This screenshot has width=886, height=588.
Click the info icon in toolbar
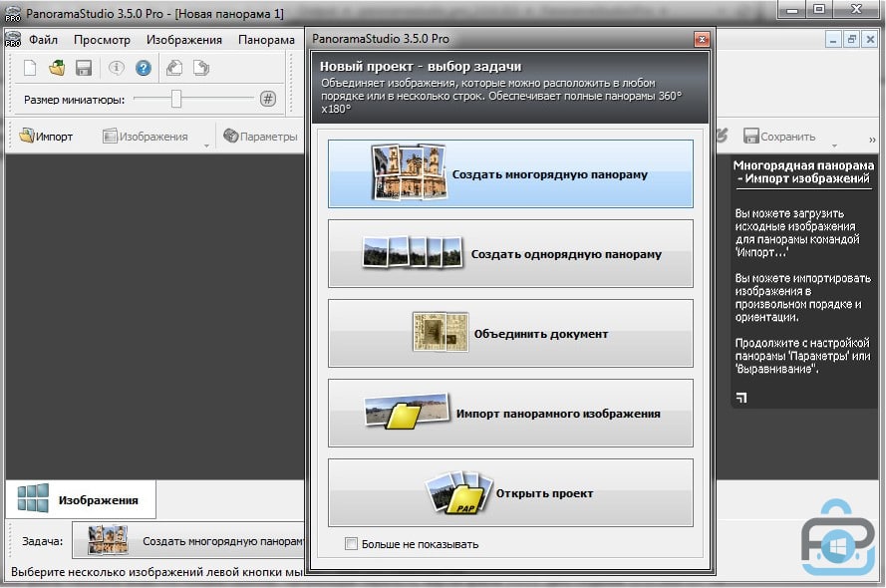117,69
